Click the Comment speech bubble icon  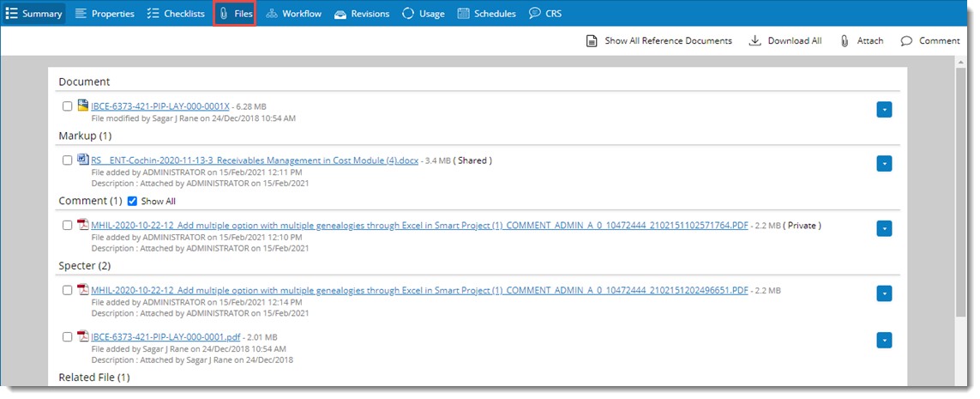click(x=906, y=41)
